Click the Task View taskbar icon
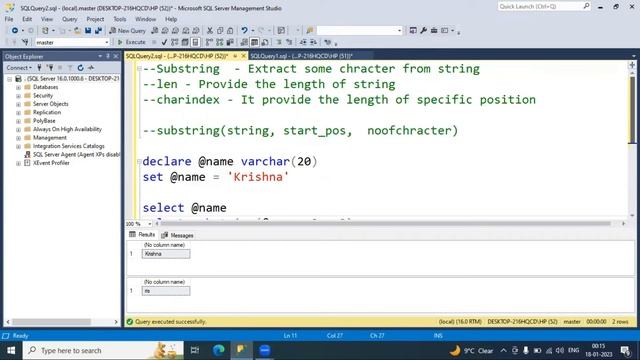 tap(195, 350)
